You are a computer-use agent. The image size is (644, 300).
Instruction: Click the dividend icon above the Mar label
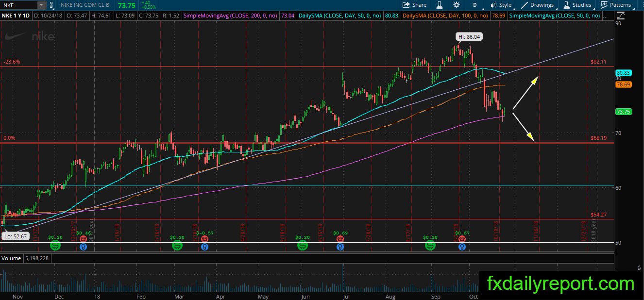[x=176, y=246]
